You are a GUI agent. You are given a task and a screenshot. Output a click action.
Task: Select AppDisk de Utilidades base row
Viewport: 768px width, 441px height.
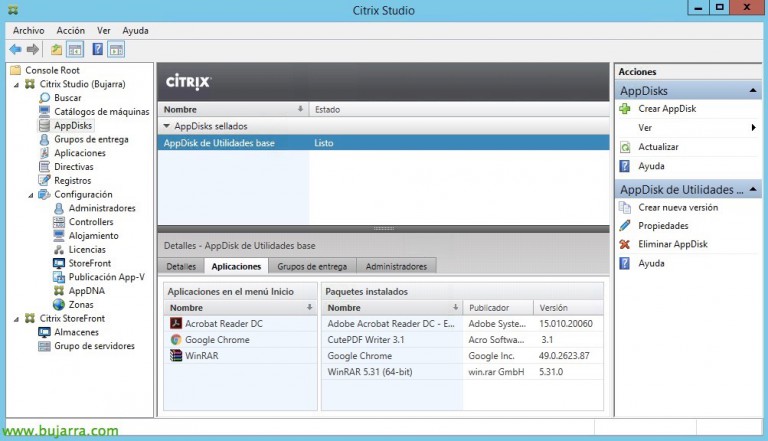[x=384, y=143]
